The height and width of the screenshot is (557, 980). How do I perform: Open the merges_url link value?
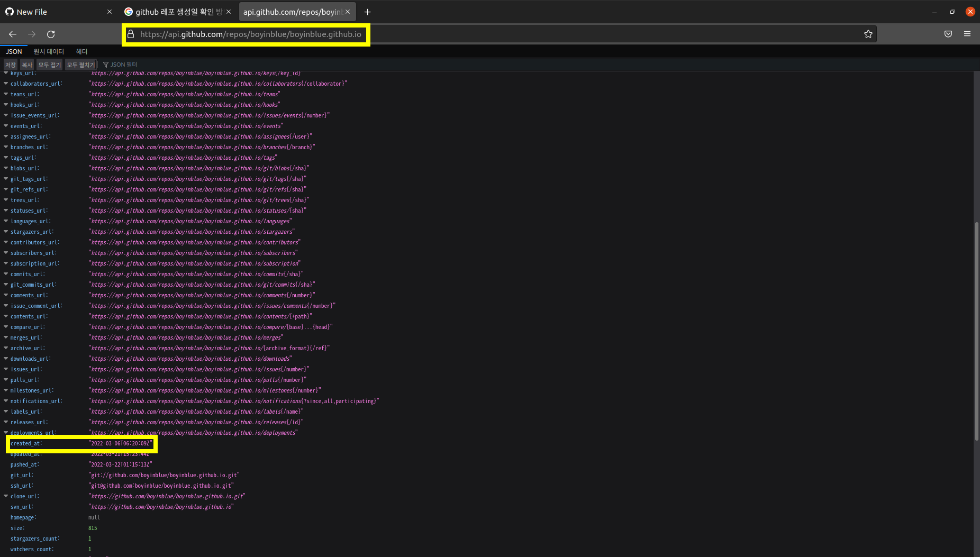pyautogui.click(x=186, y=337)
